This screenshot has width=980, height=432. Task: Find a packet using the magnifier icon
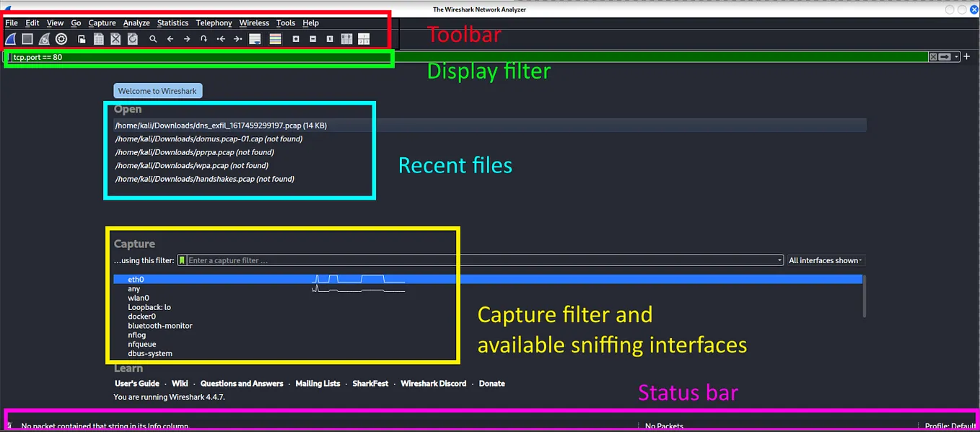pyautogui.click(x=153, y=38)
